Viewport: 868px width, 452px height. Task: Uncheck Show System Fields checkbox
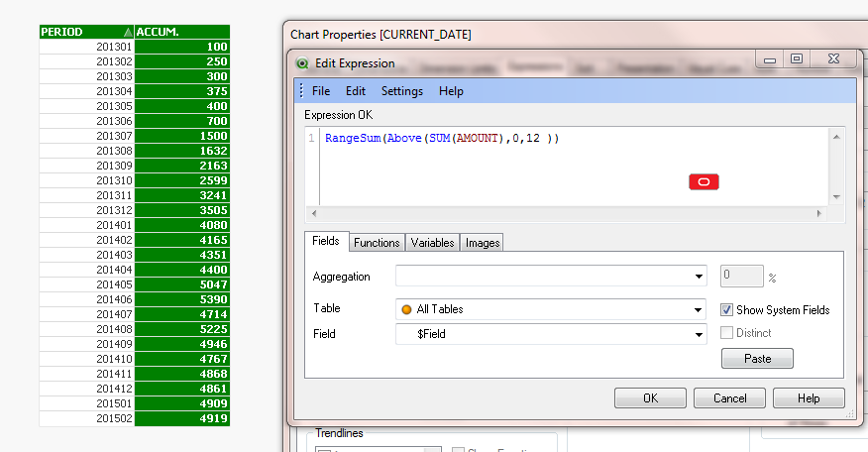point(727,310)
